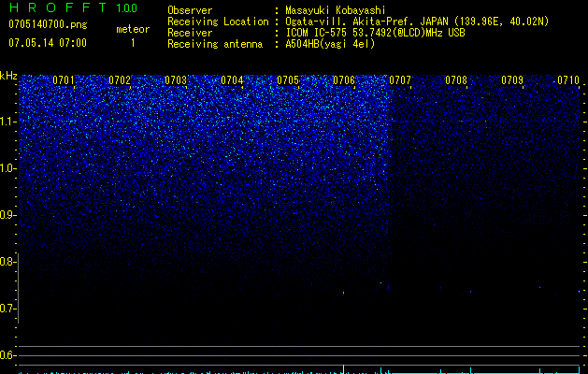Select the Ogata-vill. Akita-Pref. JAPAN location text
Image resolution: width=588 pixels, height=374 pixels.
pyautogui.click(x=417, y=22)
